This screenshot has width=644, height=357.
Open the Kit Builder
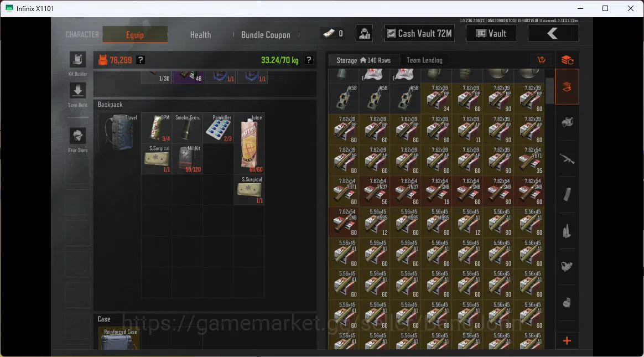pyautogui.click(x=77, y=60)
